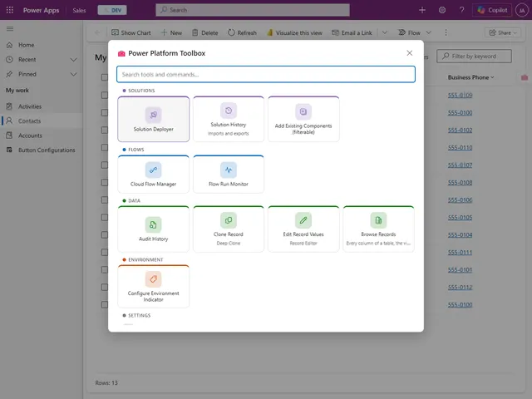This screenshot has width=532, height=399.
Task: Expand the Pinned section chevron
Action: coord(73,74)
